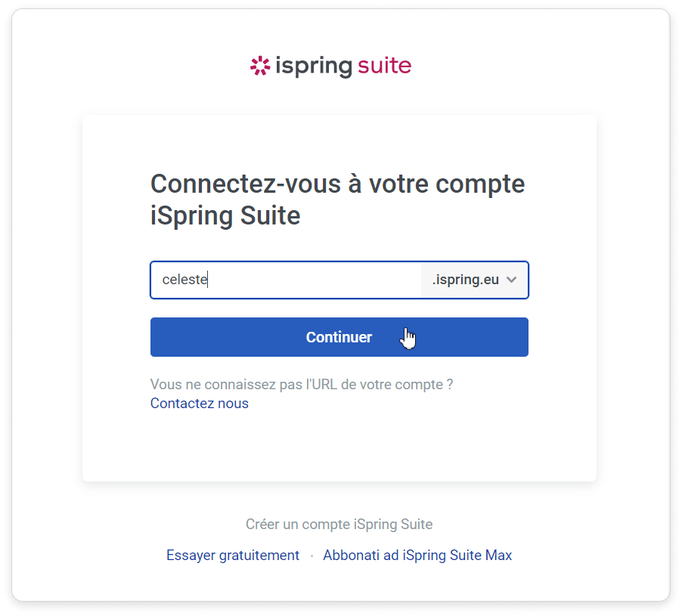The height and width of the screenshot is (616, 682).
Task: Follow the "Essayer gratuitement" link
Action: [233, 556]
